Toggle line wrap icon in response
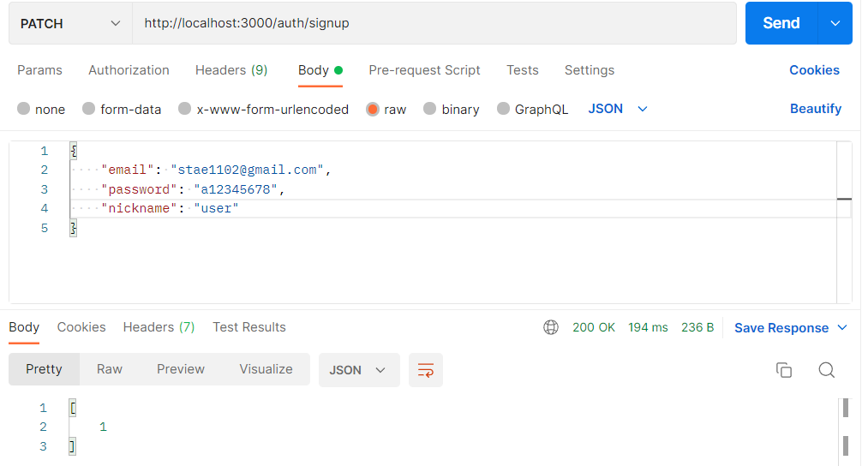The image size is (868, 466). click(426, 370)
